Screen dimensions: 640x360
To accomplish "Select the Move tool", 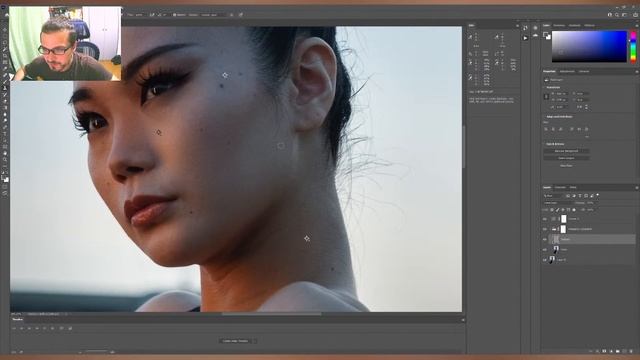I will pos(5,29).
